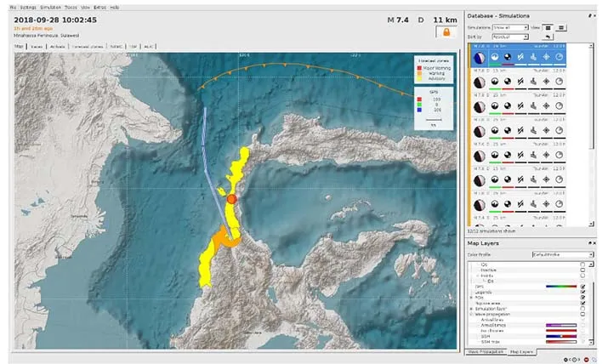The height and width of the screenshot is (364, 608).
Task: Click four-point diamond icon in highlighted simulation row
Action: [546, 57]
